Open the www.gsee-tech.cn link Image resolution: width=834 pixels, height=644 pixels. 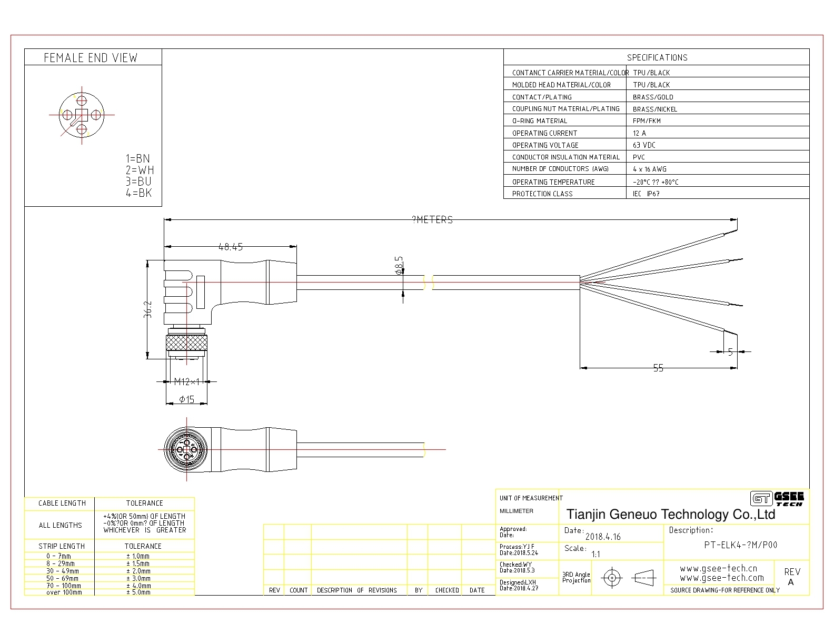coord(718,568)
